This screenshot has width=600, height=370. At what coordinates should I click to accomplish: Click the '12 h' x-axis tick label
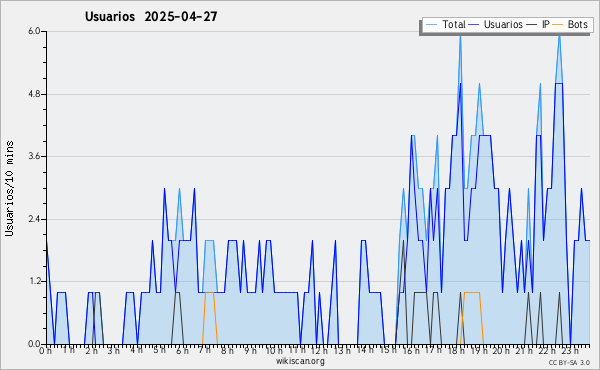tap(319, 351)
